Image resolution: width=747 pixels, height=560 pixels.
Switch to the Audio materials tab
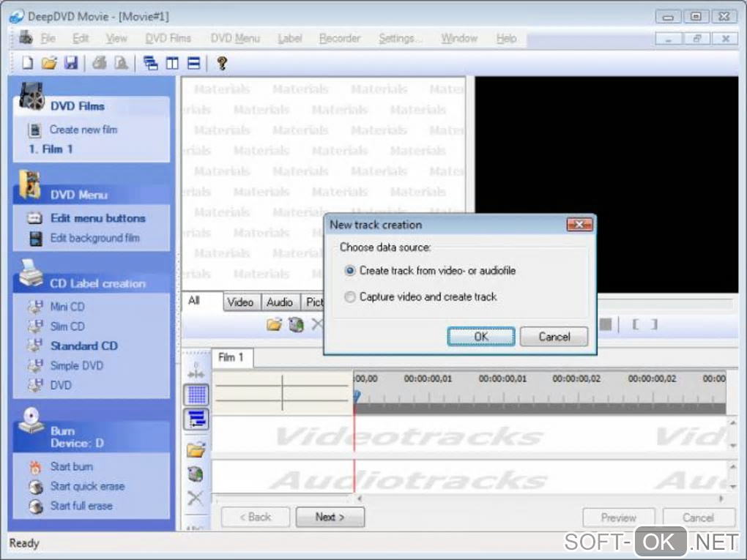click(x=280, y=302)
